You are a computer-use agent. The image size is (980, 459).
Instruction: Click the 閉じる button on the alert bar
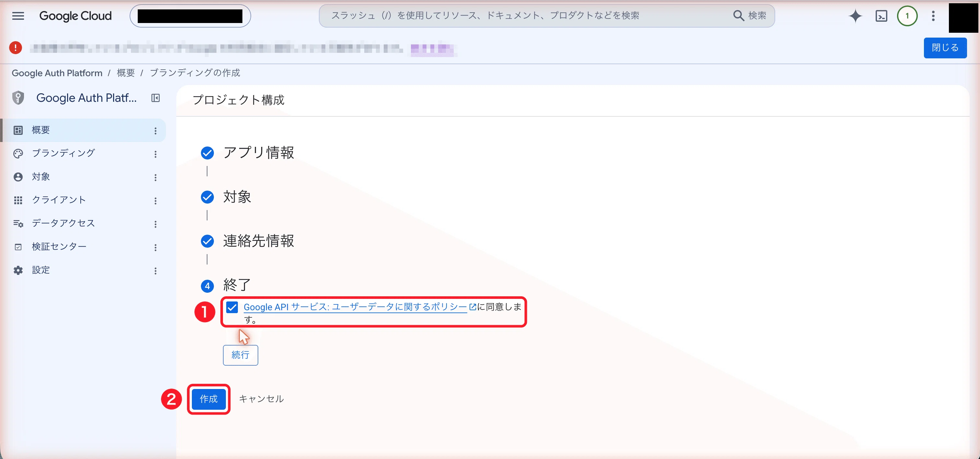tap(945, 48)
